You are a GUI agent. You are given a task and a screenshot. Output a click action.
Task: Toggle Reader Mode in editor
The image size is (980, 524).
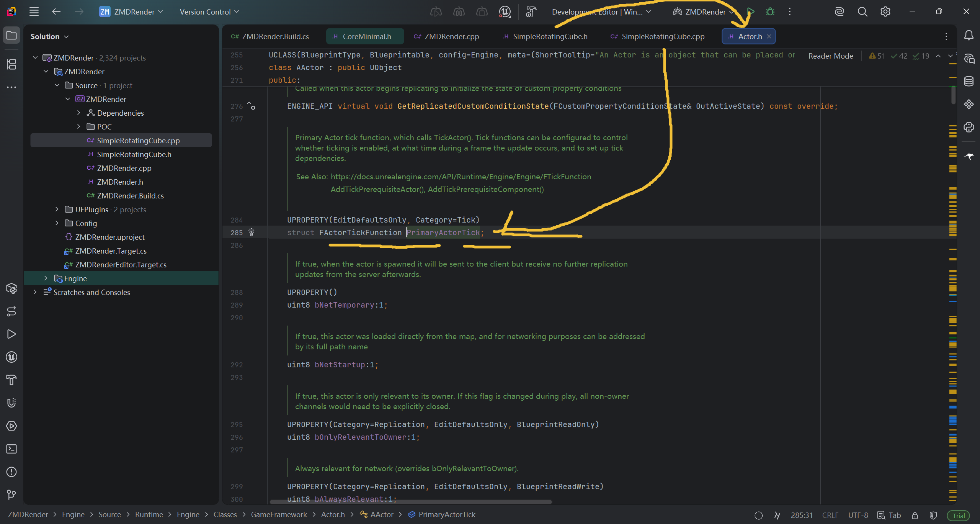click(830, 56)
